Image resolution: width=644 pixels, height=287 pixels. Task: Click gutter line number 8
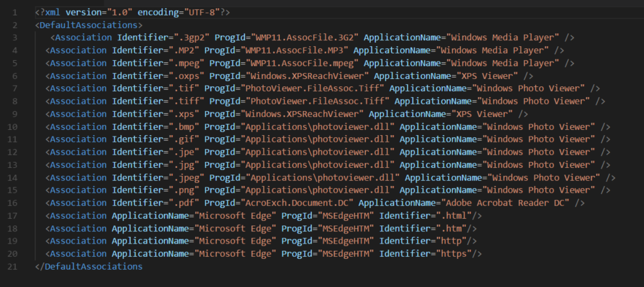click(x=15, y=101)
